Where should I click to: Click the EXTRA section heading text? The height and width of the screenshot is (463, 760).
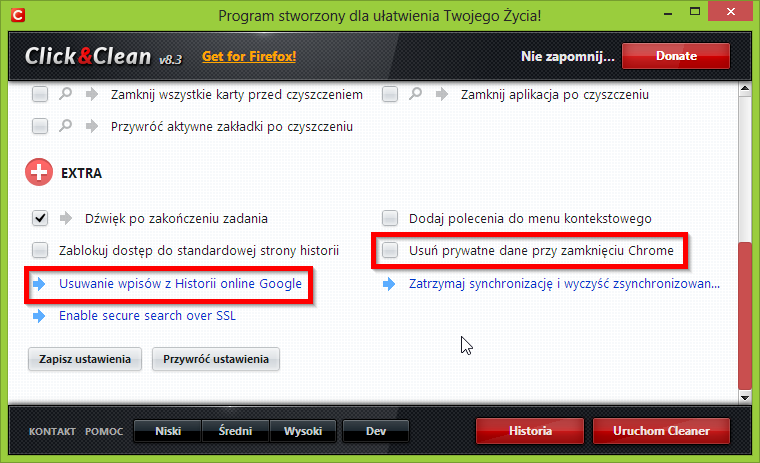(x=81, y=173)
